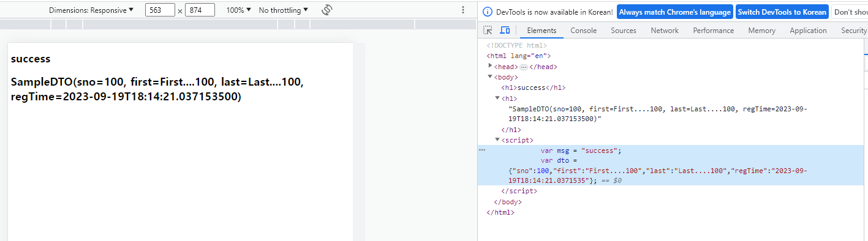Click the responsive breakpoint size bar
The height and width of the screenshot is (241, 868).
238,24
